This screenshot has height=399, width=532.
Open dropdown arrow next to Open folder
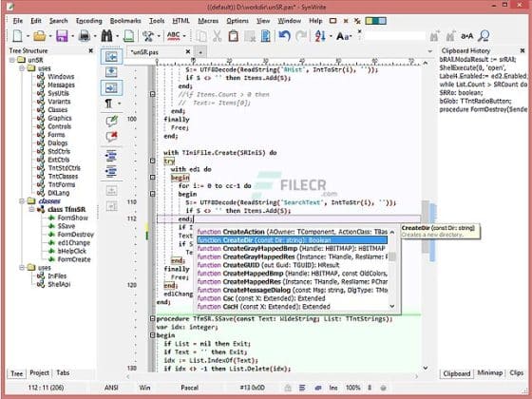[50, 36]
